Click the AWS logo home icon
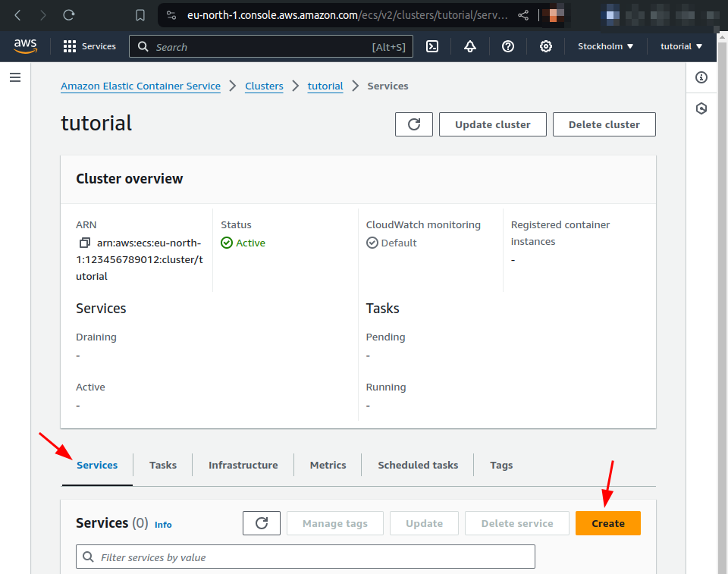 (x=25, y=46)
